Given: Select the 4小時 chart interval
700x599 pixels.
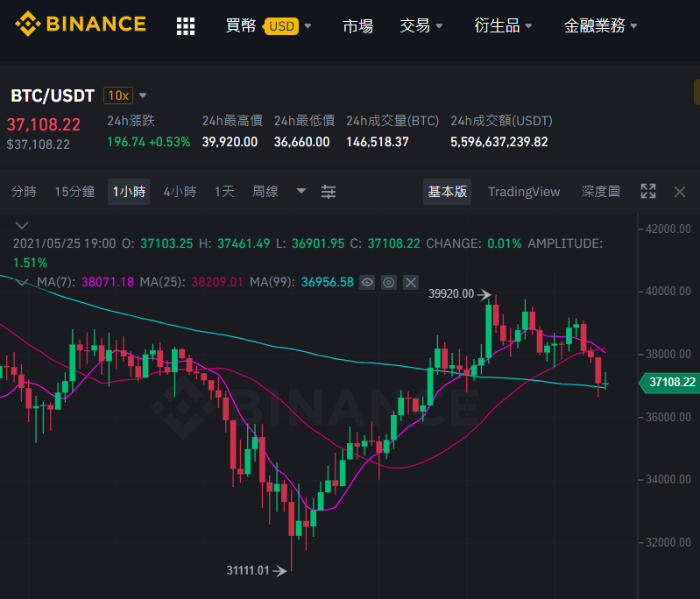Looking at the screenshot, I should (x=180, y=192).
